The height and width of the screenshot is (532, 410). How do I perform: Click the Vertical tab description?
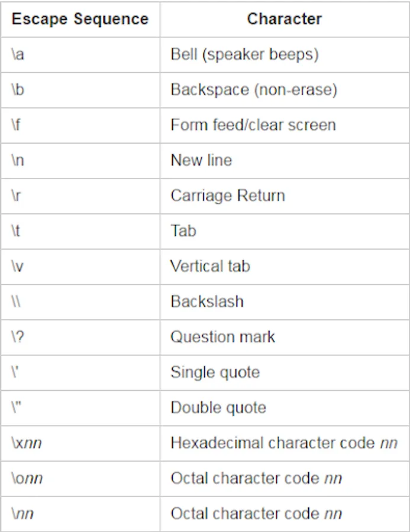point(210,266)
